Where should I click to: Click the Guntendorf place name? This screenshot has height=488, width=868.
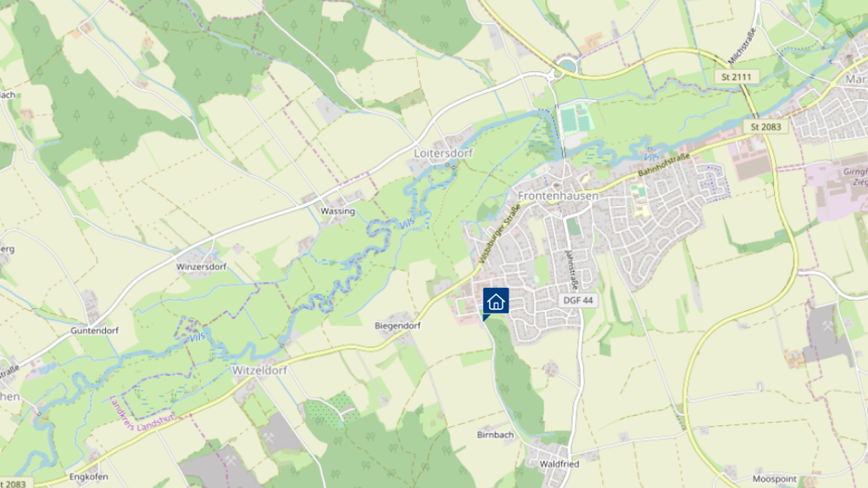[95, 330]
